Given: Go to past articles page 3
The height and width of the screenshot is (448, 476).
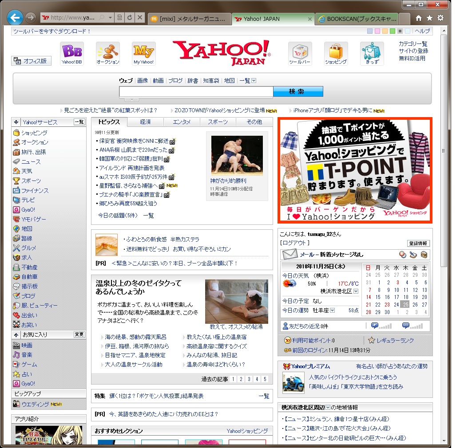Looking at the screenshot, I should 249,379.
